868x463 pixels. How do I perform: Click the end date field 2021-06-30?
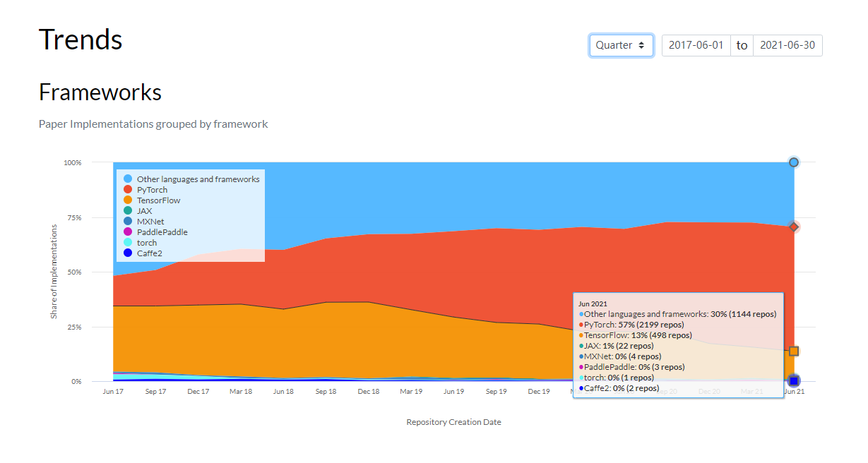[787, 45]
